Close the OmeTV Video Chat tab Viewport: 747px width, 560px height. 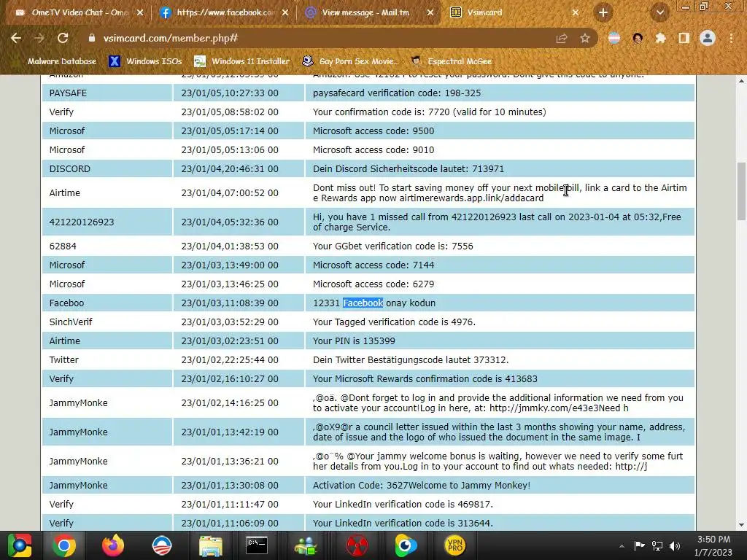[140, 13]
